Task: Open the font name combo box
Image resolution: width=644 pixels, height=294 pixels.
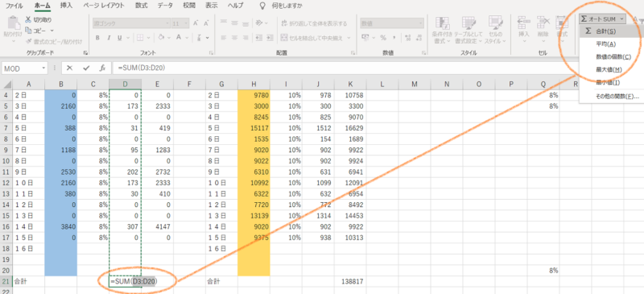Action: click(x=131, y=23)
